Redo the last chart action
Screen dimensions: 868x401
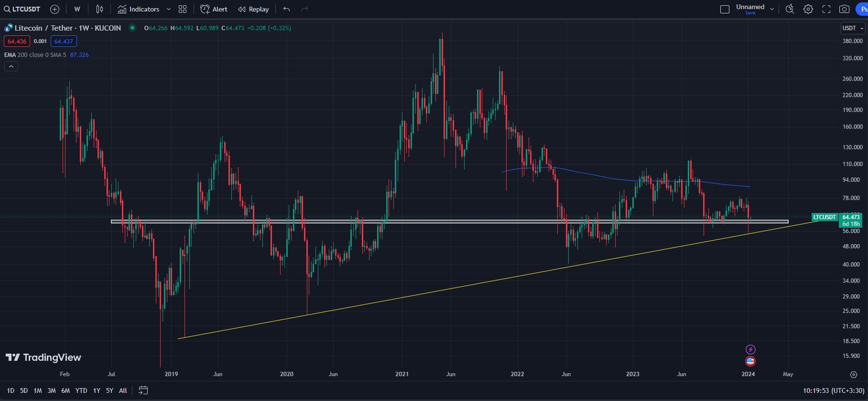point(304,9)
